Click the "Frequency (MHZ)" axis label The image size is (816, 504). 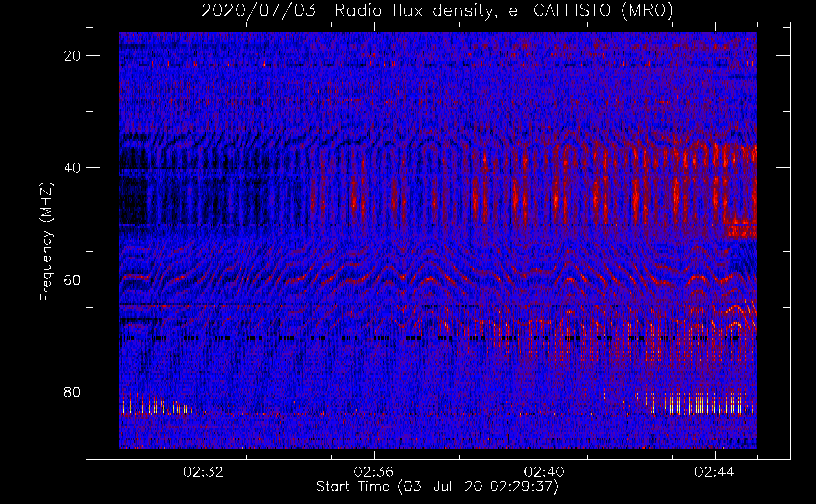tap(46, 242)
